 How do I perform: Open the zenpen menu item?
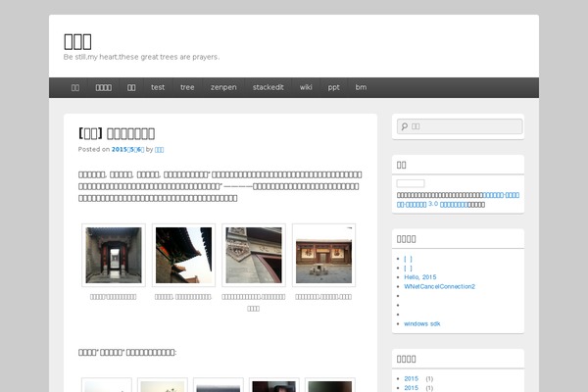pos(223,87)
